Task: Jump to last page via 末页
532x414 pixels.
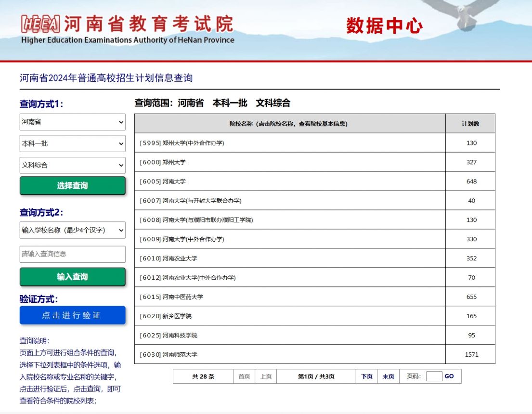Action: (389, 376)
